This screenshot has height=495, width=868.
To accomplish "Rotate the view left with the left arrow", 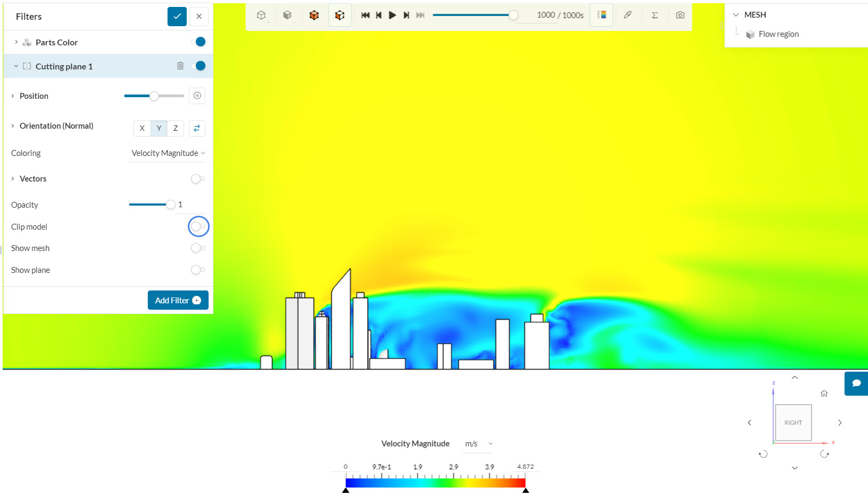I will (x=750, y=422).
